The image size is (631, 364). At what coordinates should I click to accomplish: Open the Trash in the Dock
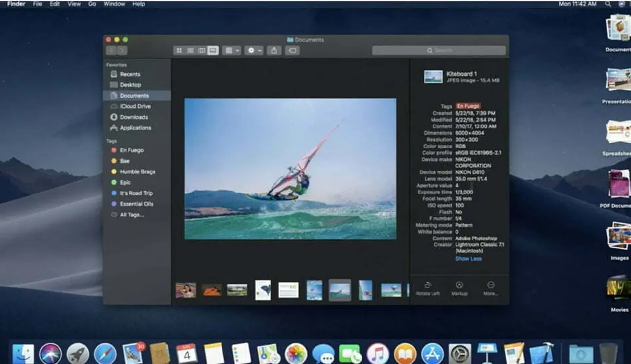pyautogui.click(x=608, y=353)
